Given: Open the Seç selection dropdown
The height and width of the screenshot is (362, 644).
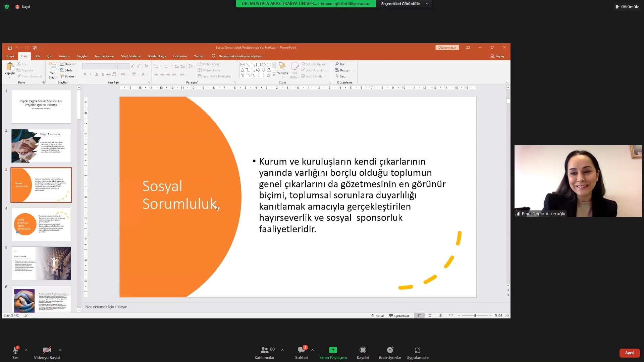Looking at the screenshot, I should tap(341, 76).
